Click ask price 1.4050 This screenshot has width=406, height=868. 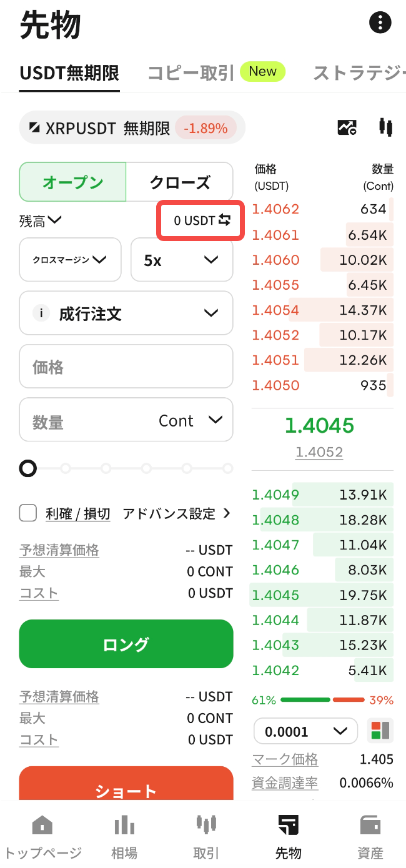(275, 385)
